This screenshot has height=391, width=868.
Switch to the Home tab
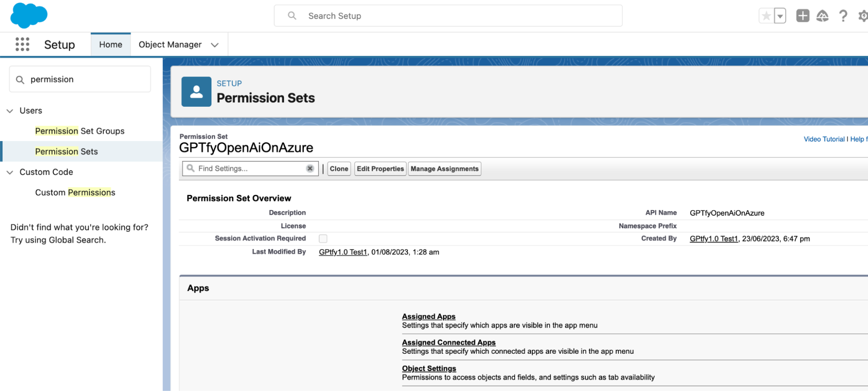coord(110,45)
